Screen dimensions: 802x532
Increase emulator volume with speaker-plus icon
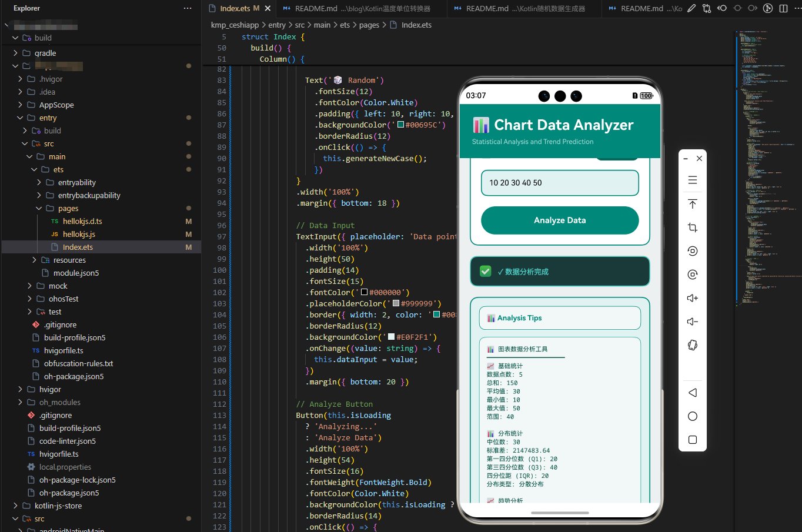(x=693, y=298)
